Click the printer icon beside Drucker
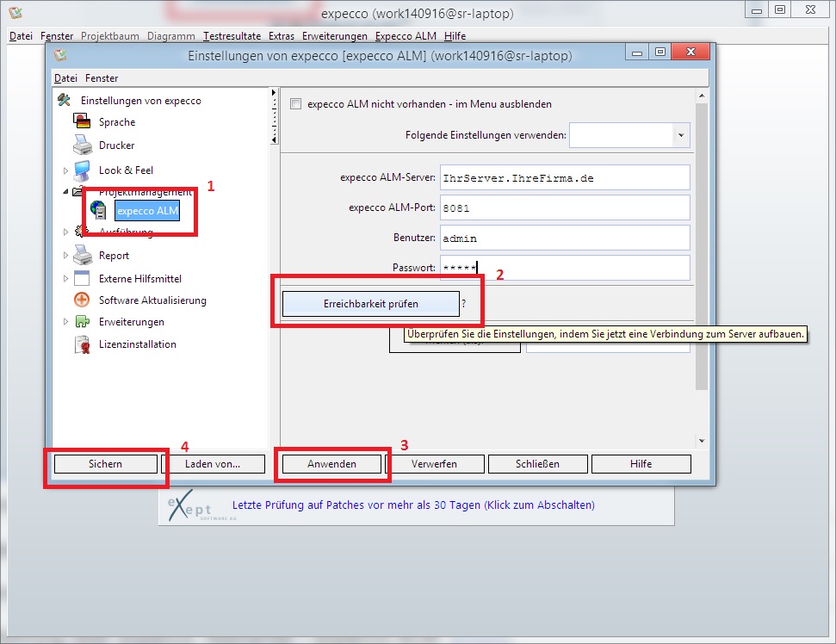836x644 pixels. coord(83,146)
